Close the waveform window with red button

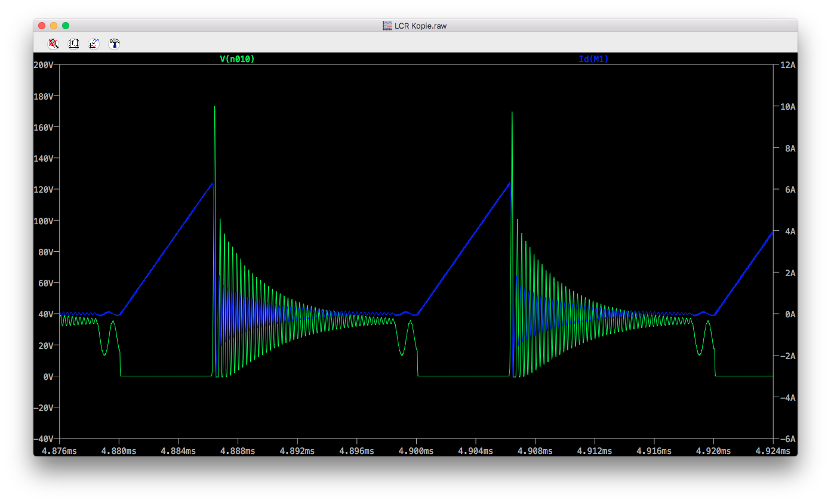pos(42,26)
